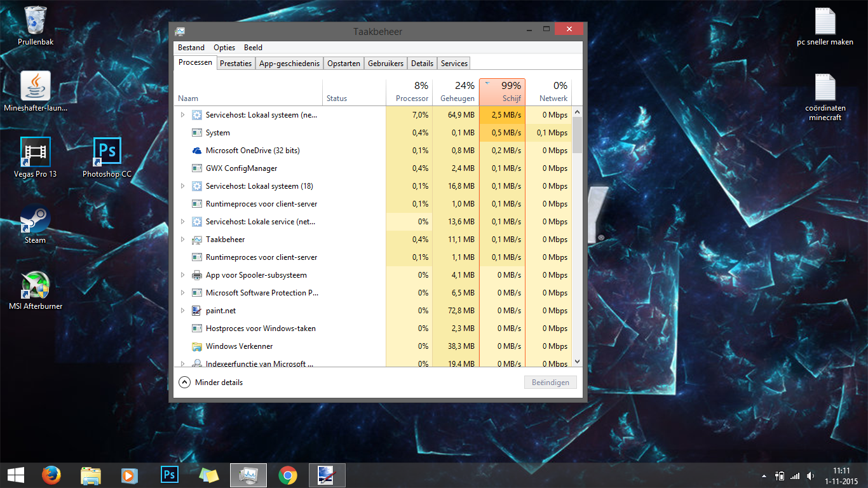Click the '2,5 MB/s' disk value cell

click(503, 115)
